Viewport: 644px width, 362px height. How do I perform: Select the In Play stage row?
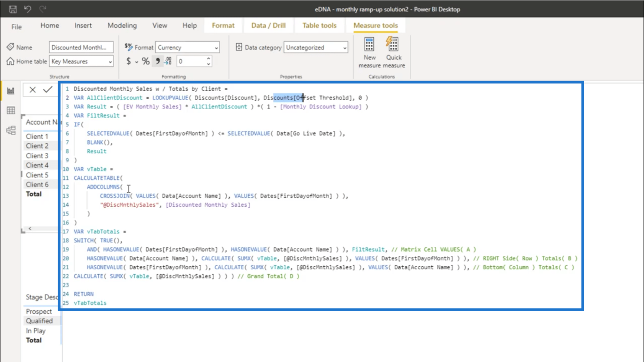(36, 331)
